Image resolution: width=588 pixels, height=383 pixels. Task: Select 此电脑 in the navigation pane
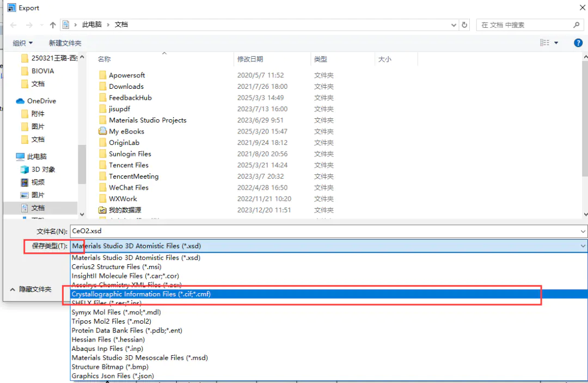point(32,156)
